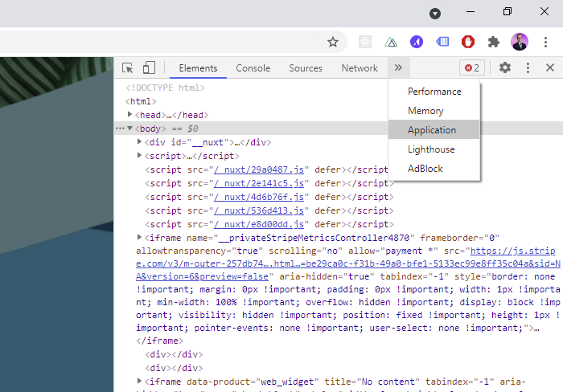Expand the Stripe metrics iframe node
Image resolution: width=563 pixels, height=392 pixels.
pos(139,237)
